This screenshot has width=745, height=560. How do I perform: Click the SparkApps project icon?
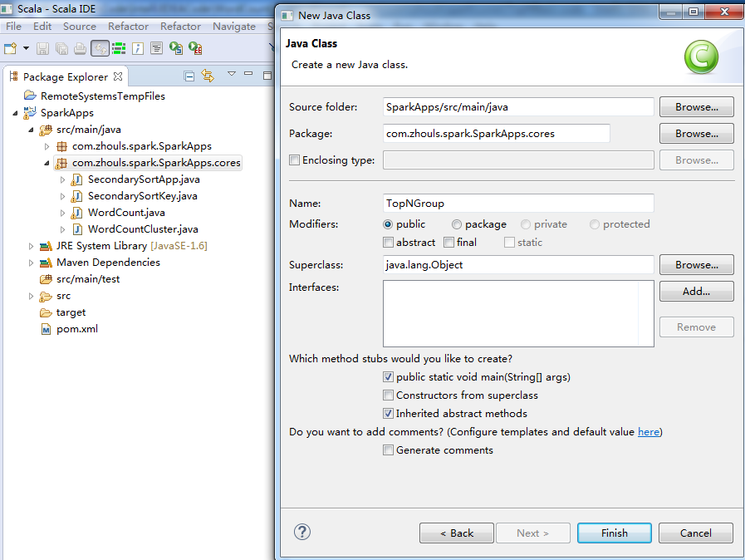(x=30, y=113)
